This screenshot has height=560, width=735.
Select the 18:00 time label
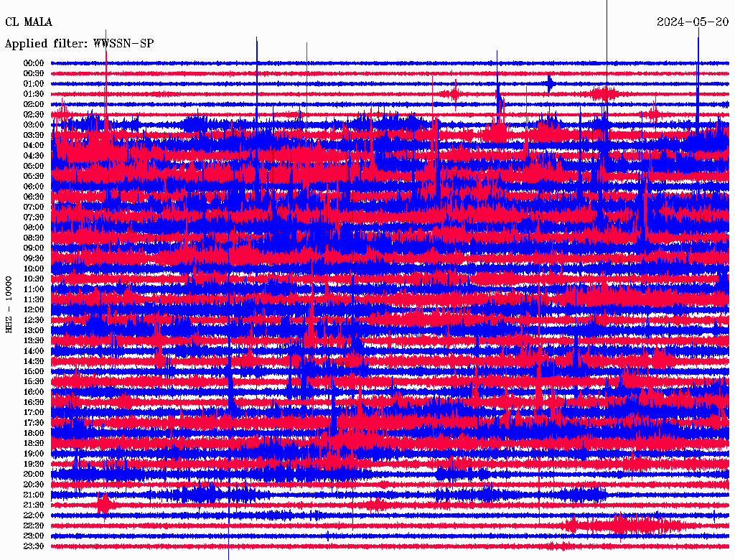[34, 434]
